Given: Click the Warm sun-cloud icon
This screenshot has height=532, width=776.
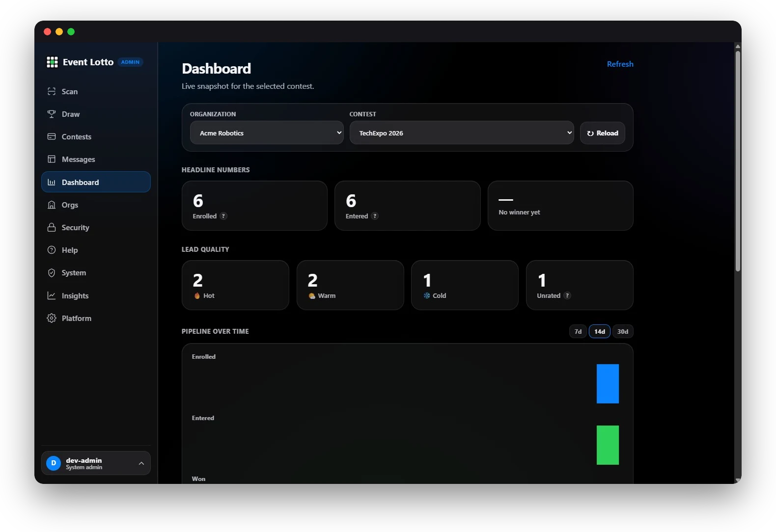Looking at the screenshot, I should point(312,295).
